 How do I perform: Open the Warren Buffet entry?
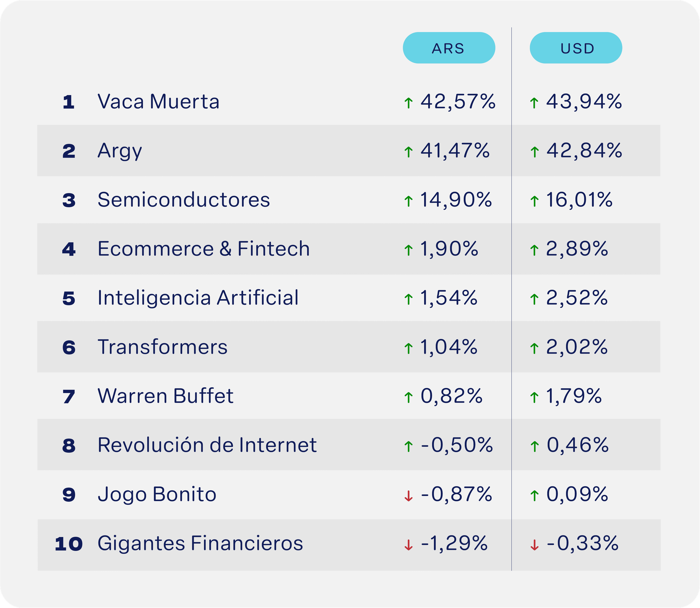coord(166,396)
